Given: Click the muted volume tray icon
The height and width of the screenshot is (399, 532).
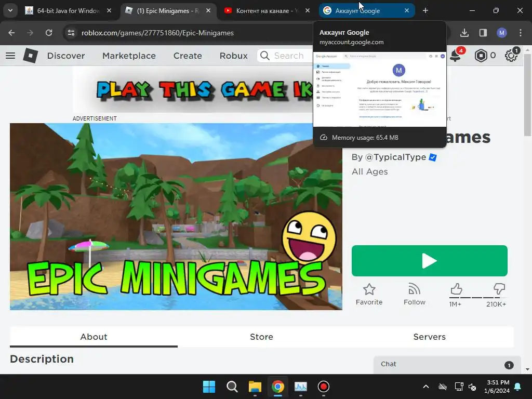Looking at the screenshot, I should pyautogui.click(x=472, y=387).
